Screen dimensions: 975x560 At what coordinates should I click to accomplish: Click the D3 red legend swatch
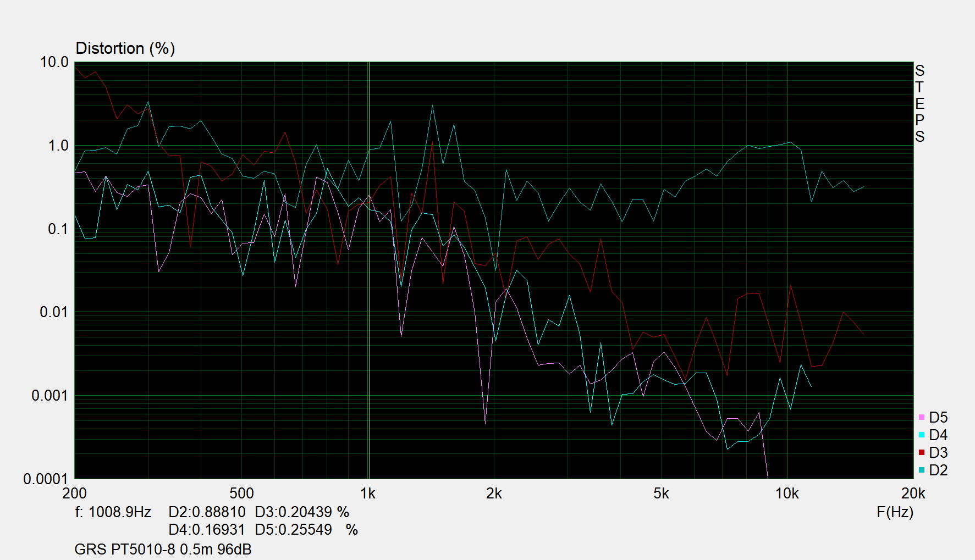coord(922,452)
